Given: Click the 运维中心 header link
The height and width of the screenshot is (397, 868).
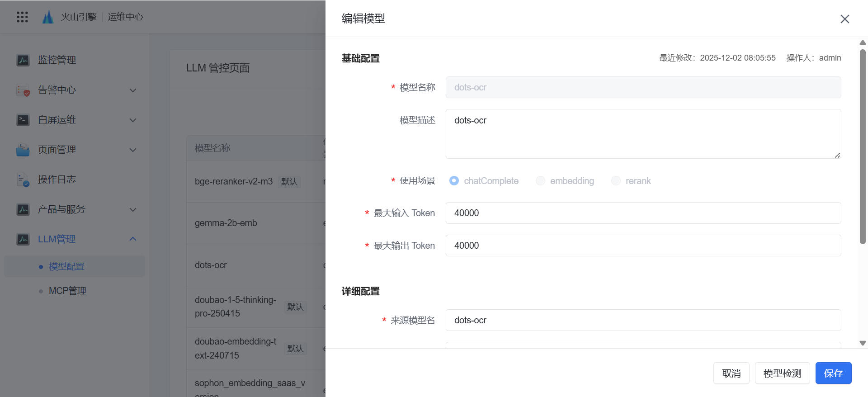Looking at the screenshot, I should [x=125, y=17].
